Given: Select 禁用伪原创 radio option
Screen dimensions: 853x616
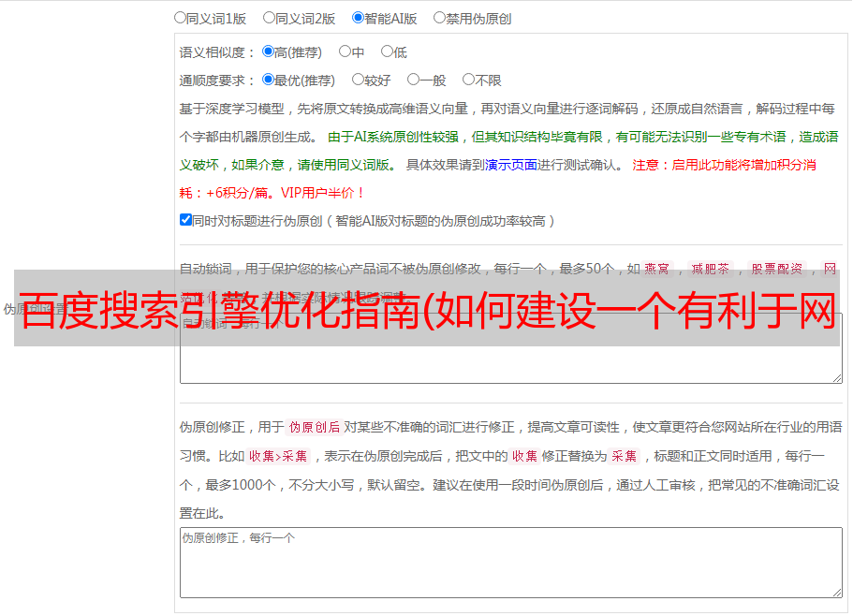Looking at the screenshot, I should [x=439, y=18].
